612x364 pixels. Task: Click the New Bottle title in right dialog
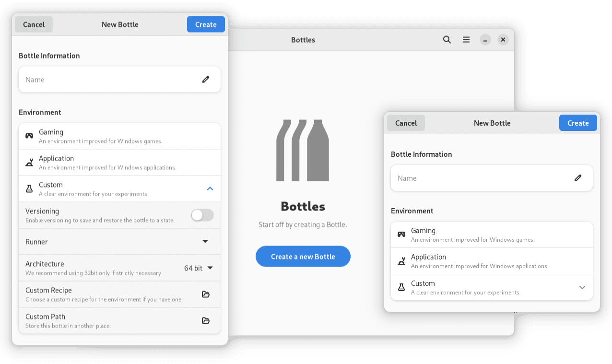click(x=492, y=123)
